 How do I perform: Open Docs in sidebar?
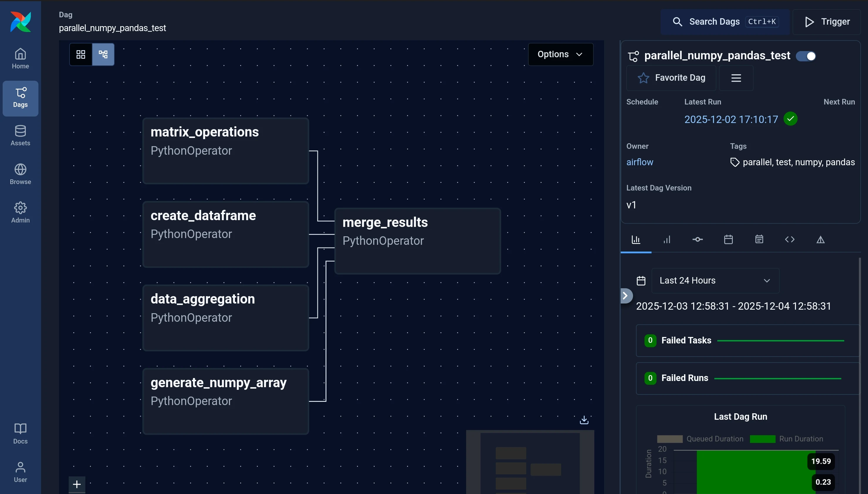pyautogui.click(x=20, y=434)
